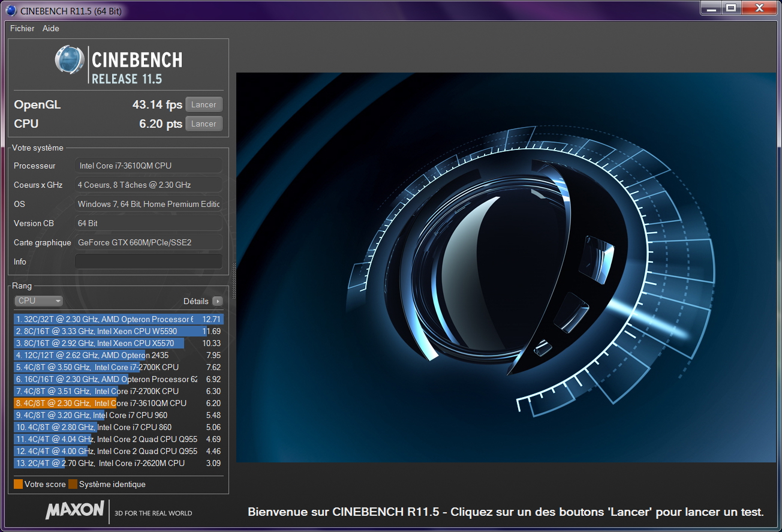Select the Intel Core i7-3610QM processor field
This screenshot has width=782, height=532.
(148, 165)
